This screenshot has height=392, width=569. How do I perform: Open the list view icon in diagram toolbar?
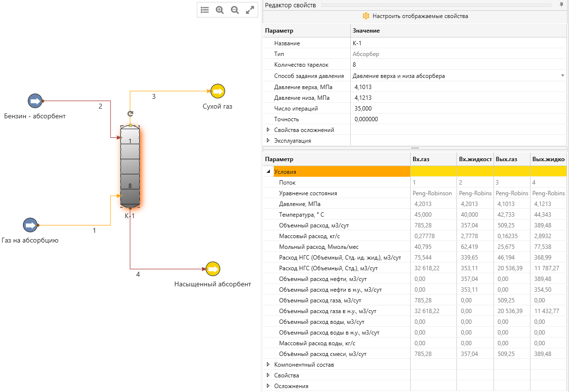205,10
